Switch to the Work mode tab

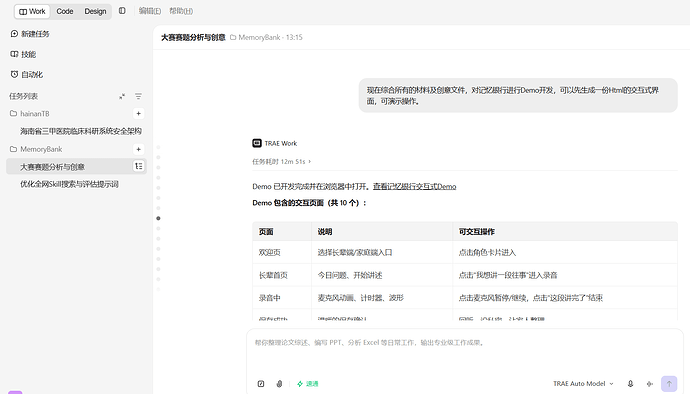(32, 11)
